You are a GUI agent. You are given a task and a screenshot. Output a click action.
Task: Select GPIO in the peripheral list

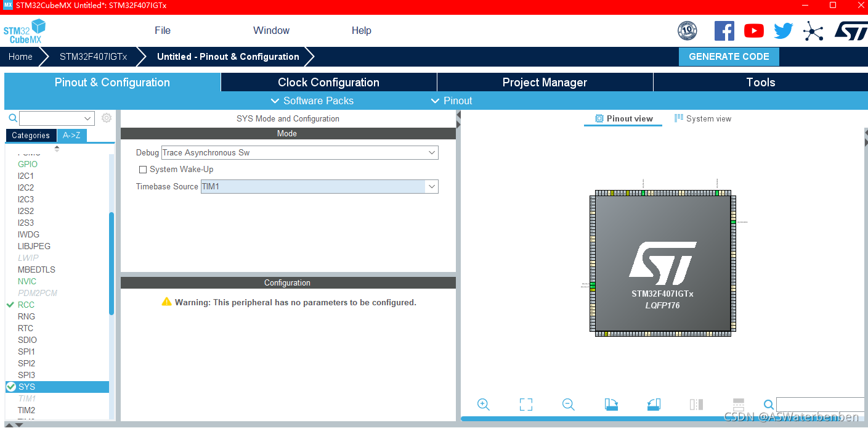[28, 164]
